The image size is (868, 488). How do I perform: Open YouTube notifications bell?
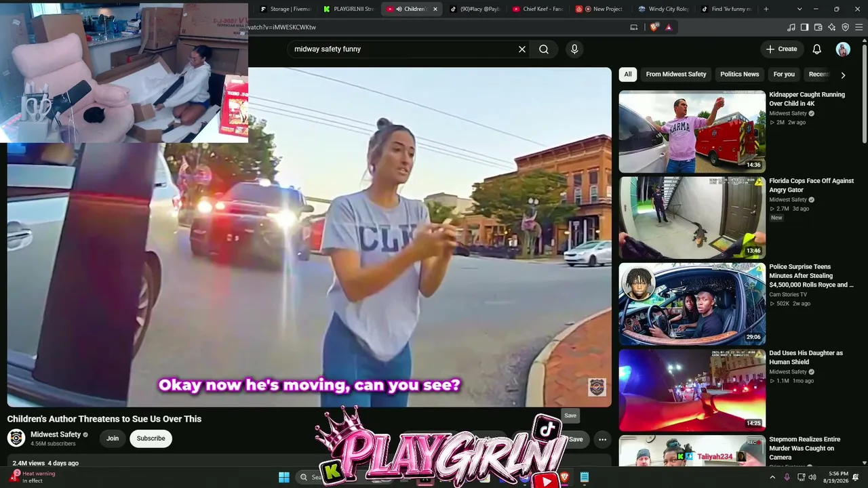pos(817,49)
